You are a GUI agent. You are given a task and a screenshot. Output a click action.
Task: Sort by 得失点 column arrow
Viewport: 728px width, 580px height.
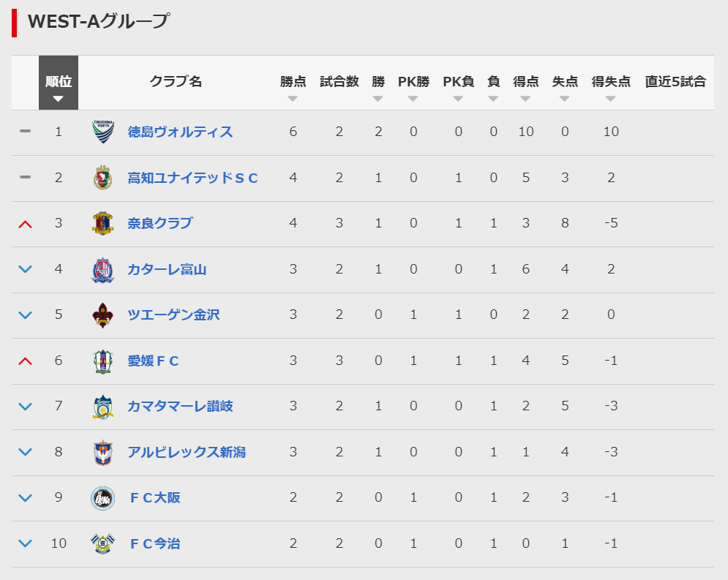[x=611, y=99]
